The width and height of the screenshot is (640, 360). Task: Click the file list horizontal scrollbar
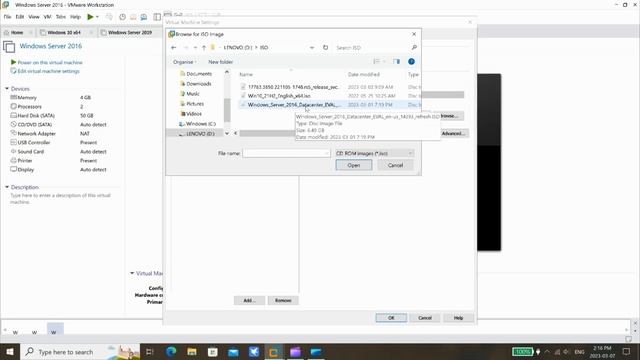[267, 133]
